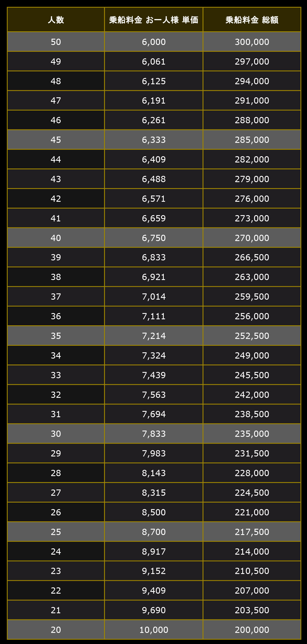The width and height of the screenshot is (307, 644).
Task: Click the 7,214 price cell
Action: (x=154, y=336)
